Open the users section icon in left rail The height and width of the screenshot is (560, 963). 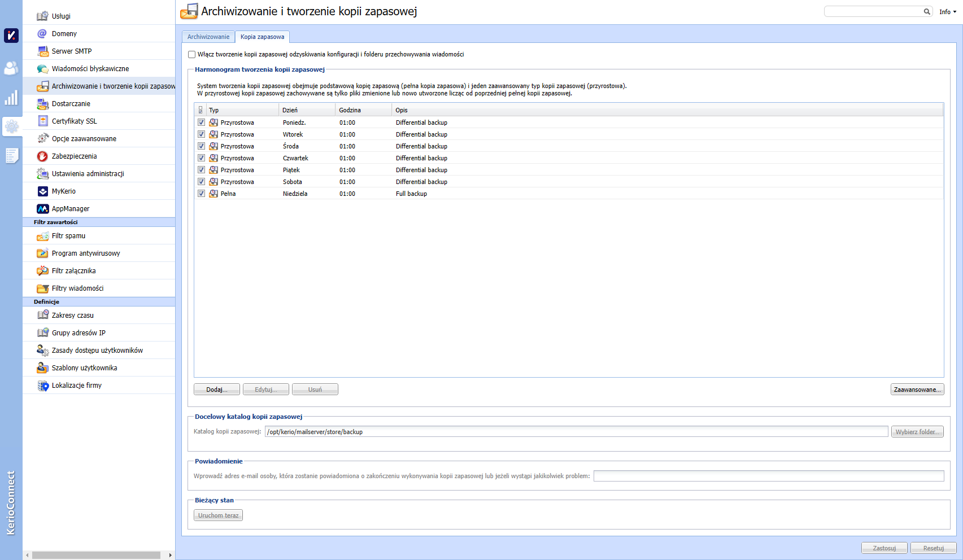[x=11, y=68]
